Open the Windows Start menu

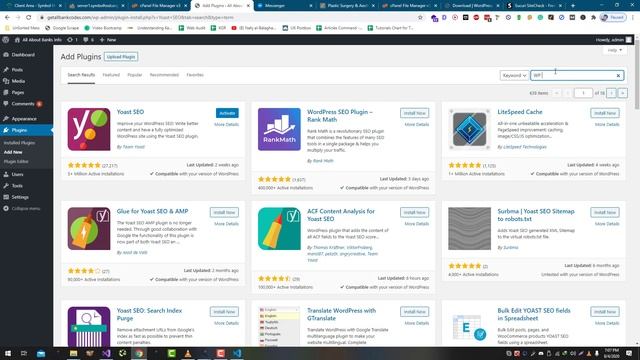point(7,353)
